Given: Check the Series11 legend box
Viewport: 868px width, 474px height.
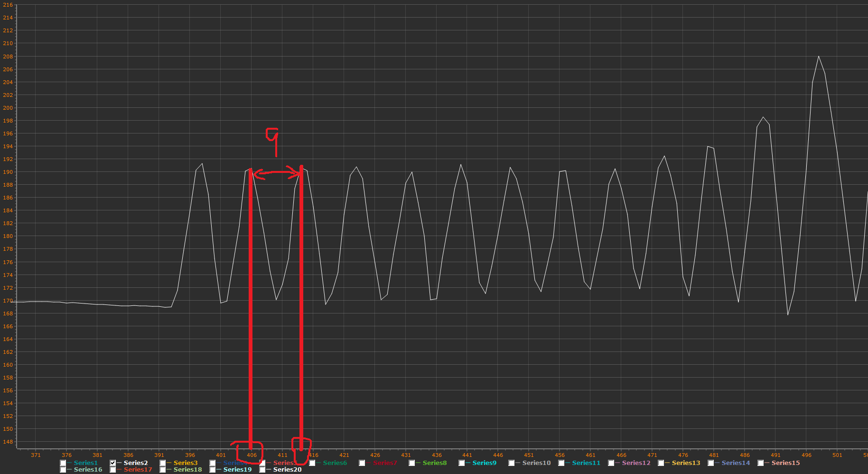Looking at the screenshot, I should pos(561,463).
